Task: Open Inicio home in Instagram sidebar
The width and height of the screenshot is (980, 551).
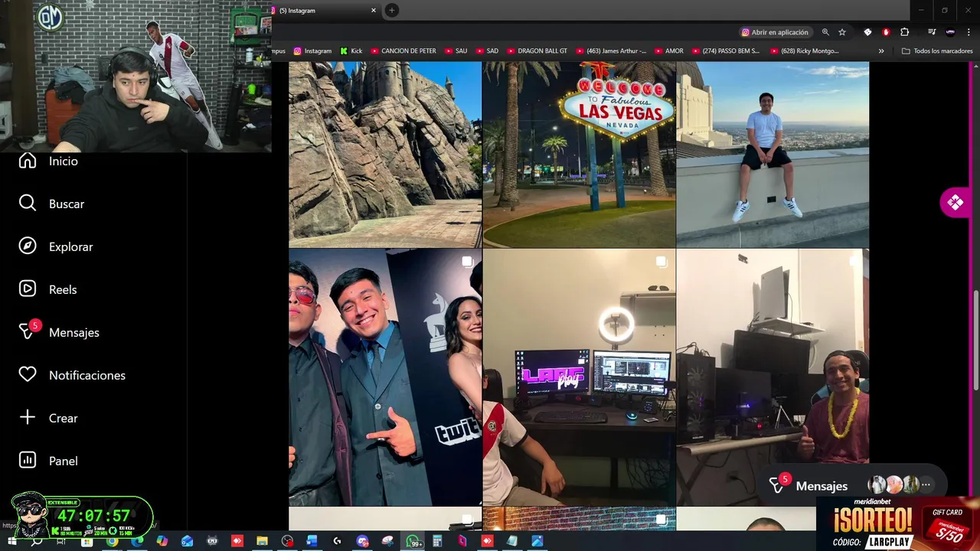Action: pyautogui.click(x=48, y=161)
